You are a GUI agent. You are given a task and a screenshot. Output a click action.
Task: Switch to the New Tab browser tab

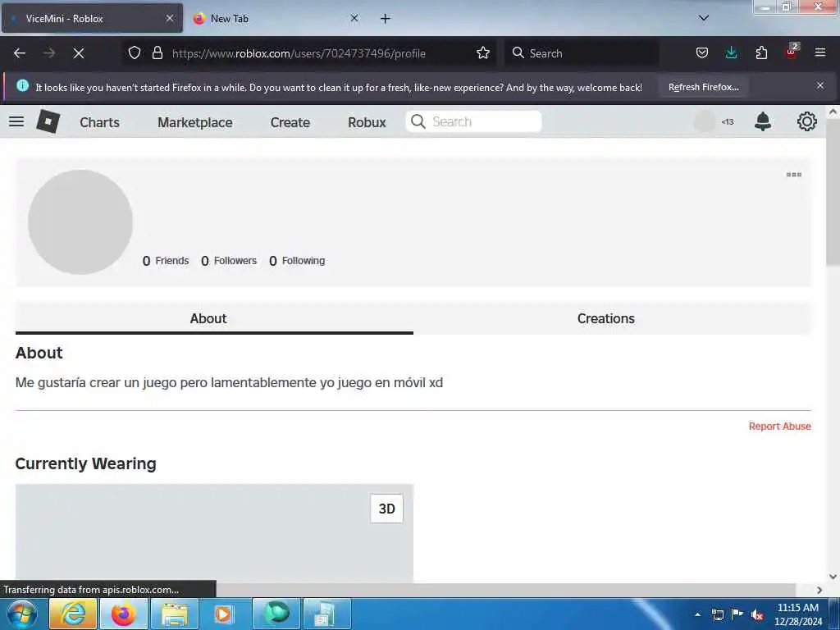tap(276, 18)
